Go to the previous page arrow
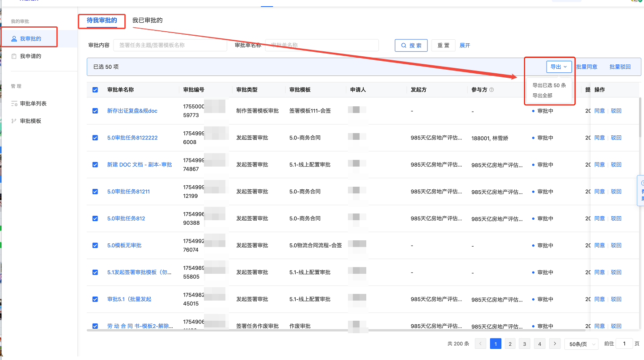 [x=480, y=344]
